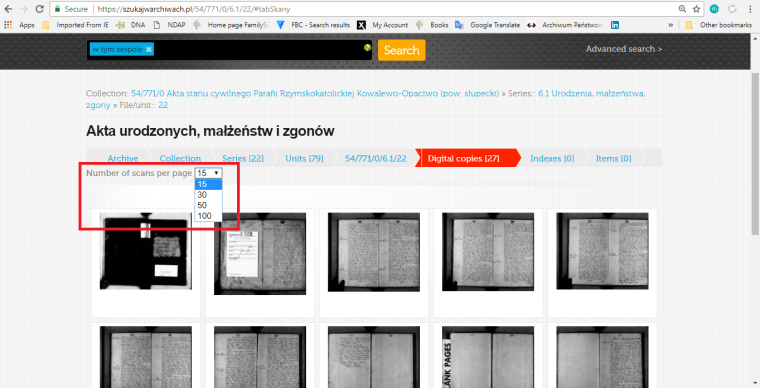Open the fourth scan thumbnail in top row
Screen dimensions: 760x388
pyautogui.click(x=488, y=252)
